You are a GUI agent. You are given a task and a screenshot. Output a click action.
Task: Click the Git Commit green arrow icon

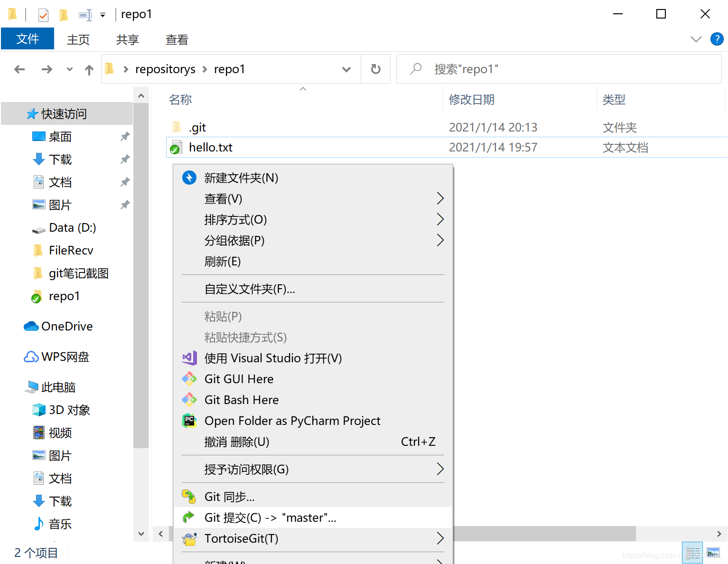[x=189, y=517]
